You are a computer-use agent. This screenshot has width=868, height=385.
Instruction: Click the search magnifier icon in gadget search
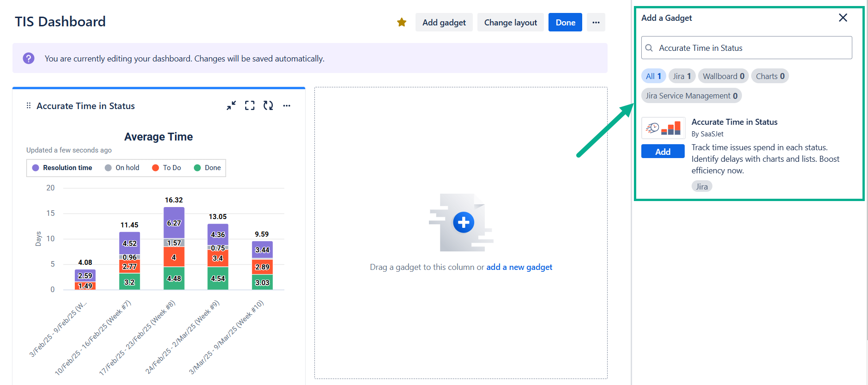(x=649, y=48)
